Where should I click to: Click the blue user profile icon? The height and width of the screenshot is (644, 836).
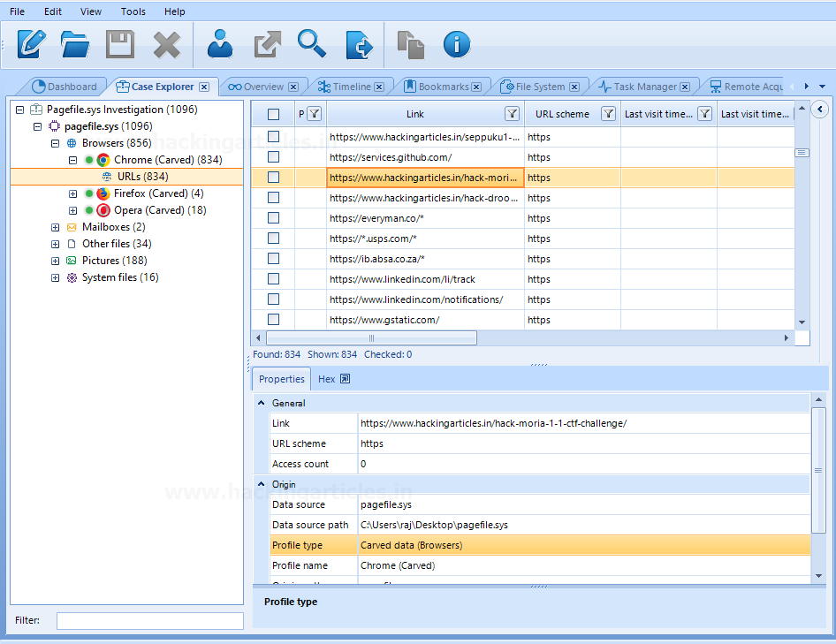pos(220,43)
